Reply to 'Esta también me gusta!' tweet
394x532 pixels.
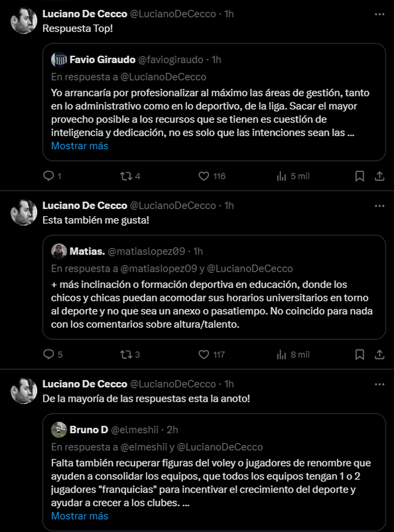[49, 354]
